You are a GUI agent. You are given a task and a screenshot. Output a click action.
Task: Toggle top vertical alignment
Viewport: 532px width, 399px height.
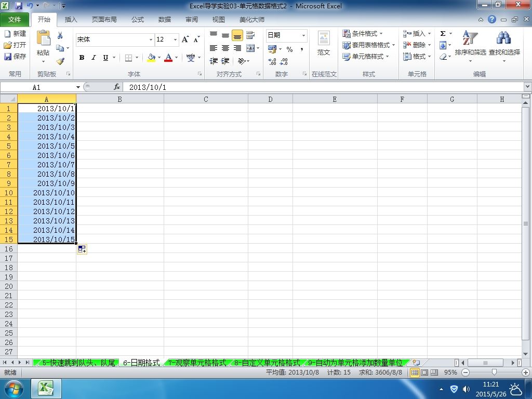tap(214, 35)
